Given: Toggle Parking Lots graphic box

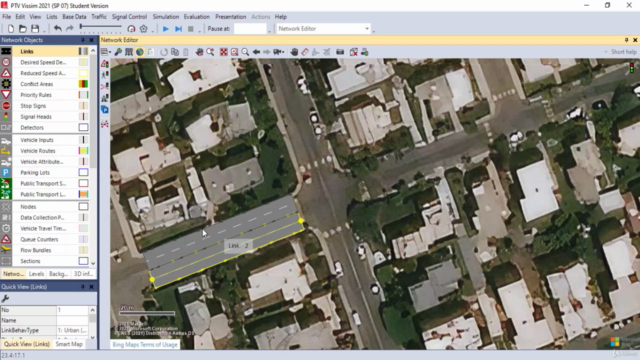Looking at the screenshot, I should 83,173.
